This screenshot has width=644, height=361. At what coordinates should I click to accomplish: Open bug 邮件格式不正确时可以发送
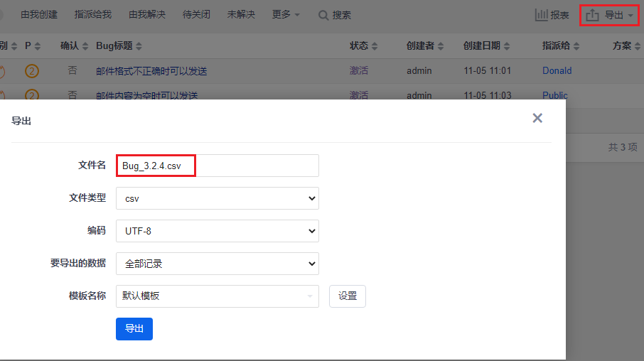[x=151, y=71]
